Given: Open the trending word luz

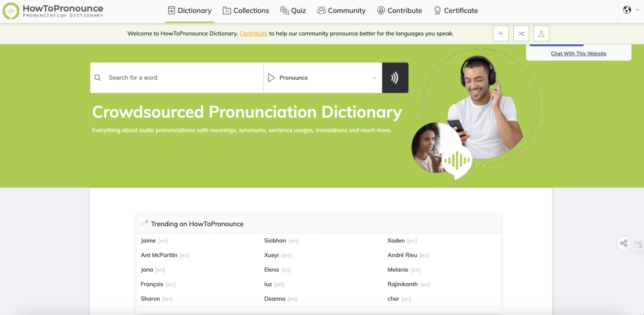Looking at the screenshot, I should pyautogui.click(x=268, y=284).
